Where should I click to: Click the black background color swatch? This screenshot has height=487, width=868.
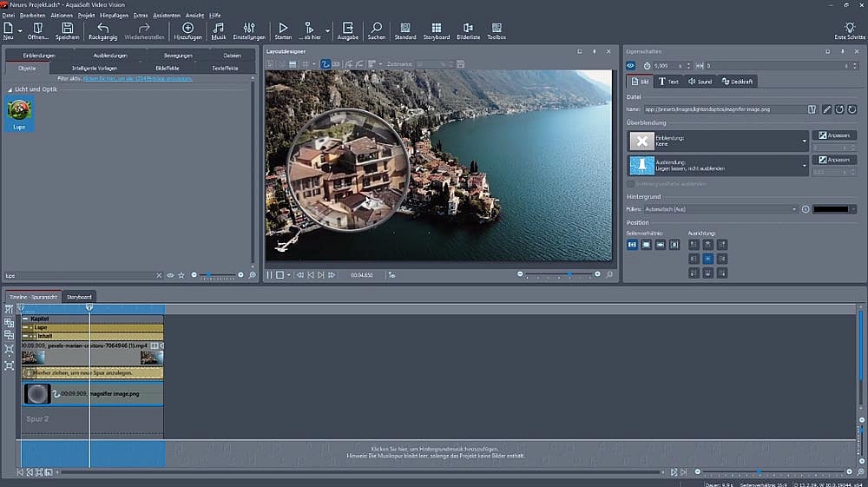[831, 209]
